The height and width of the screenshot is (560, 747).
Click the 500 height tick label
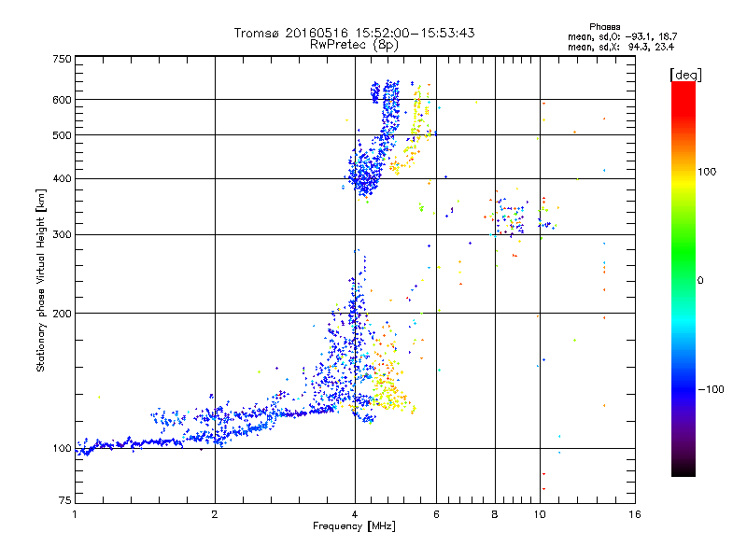62,135
